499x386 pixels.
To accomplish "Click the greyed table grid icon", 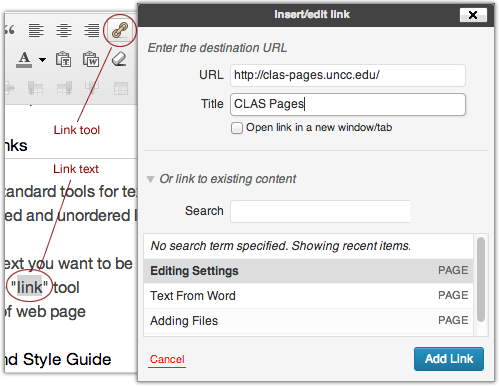I will (120, 88).
